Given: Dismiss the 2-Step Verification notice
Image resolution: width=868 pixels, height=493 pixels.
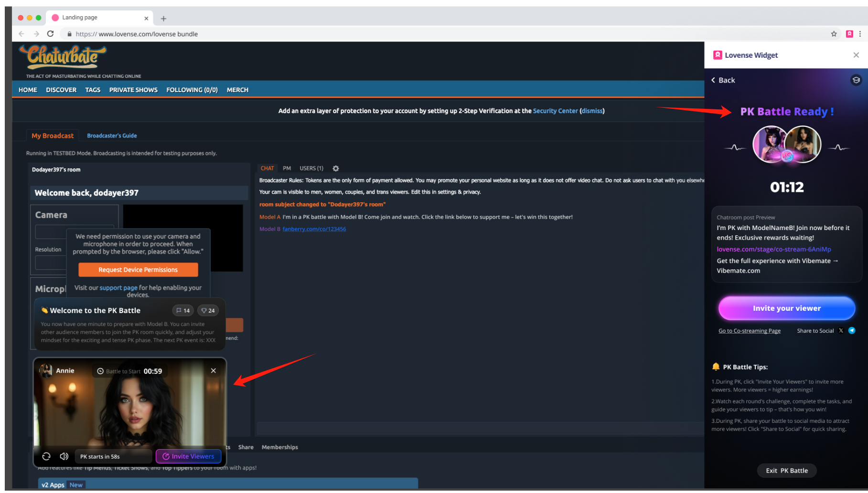Looking at the screenshot, I should [592, 111].
